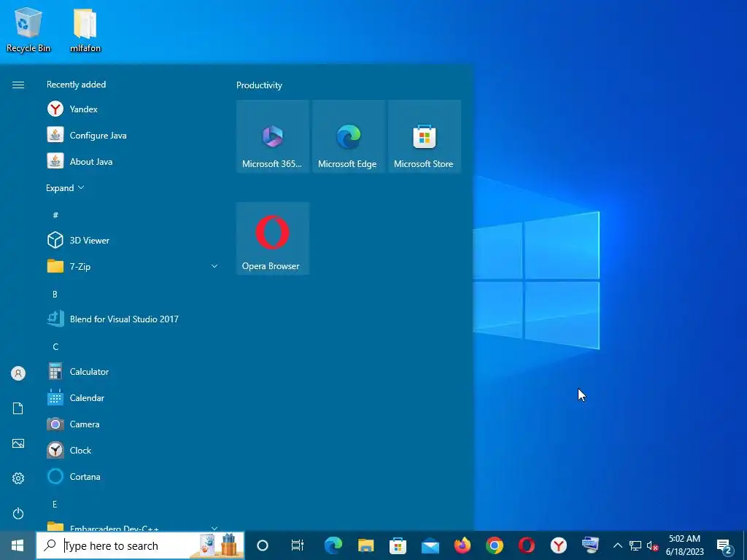Open network icon in system tray
The height and width of the screenshot is (560, 747).
point(635,545)
